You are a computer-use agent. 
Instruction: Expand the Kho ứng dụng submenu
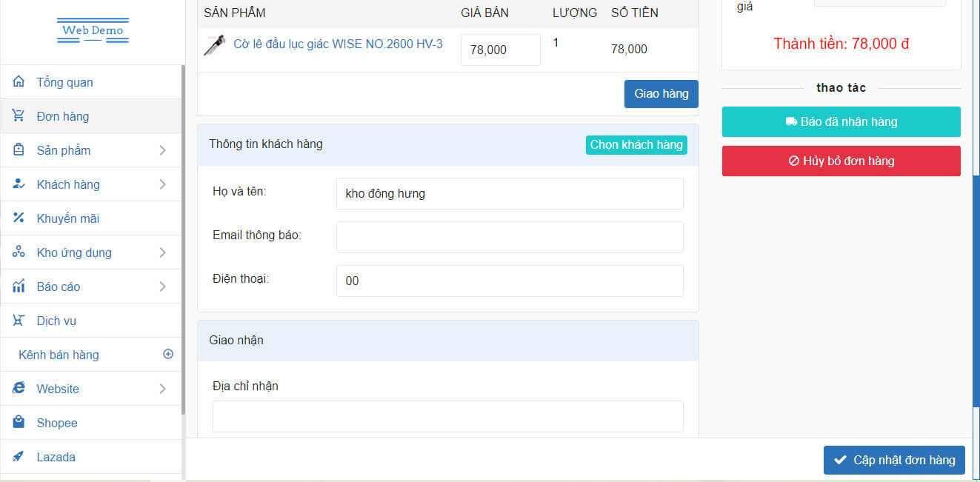click(x=162, y=252)
